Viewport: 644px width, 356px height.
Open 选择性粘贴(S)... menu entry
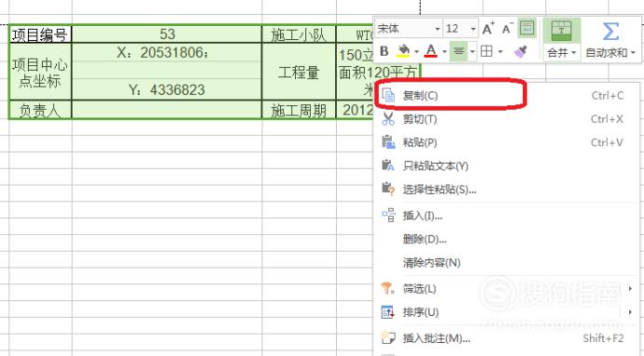pyautogui.click(x=506, y=189)
